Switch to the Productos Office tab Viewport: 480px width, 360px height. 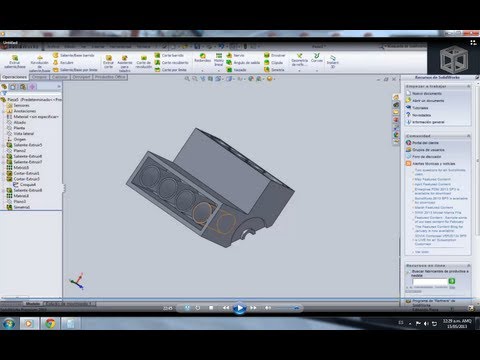110,77
